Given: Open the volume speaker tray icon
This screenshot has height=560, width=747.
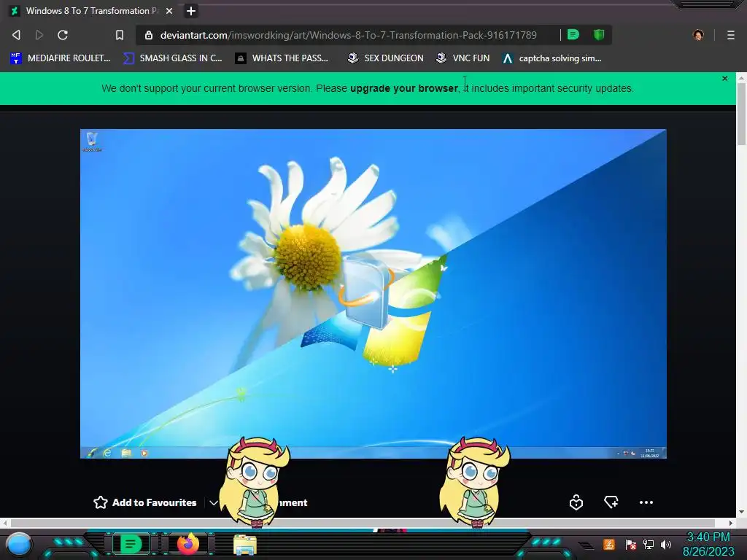Looking at the screenshot, I should (666, 544).
